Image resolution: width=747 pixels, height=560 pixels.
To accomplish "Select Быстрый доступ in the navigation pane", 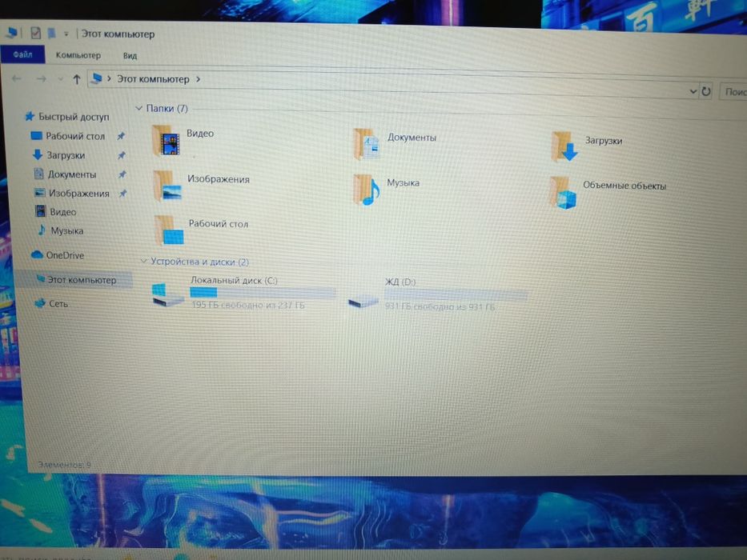I will [74, 117].
